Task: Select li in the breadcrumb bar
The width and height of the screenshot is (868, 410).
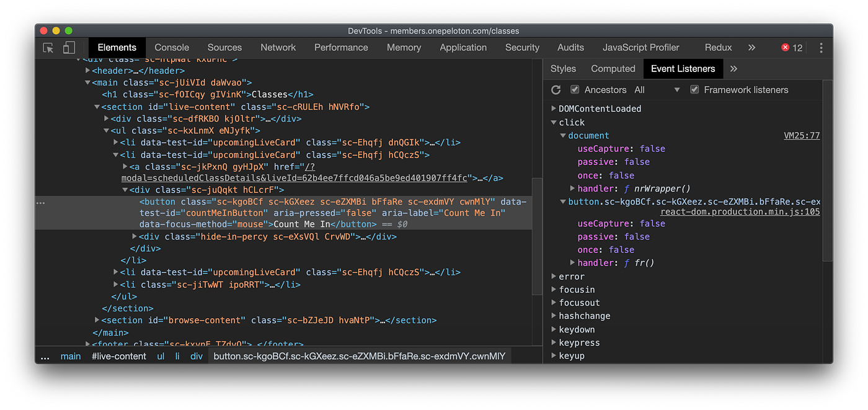Action: (177, 357)
